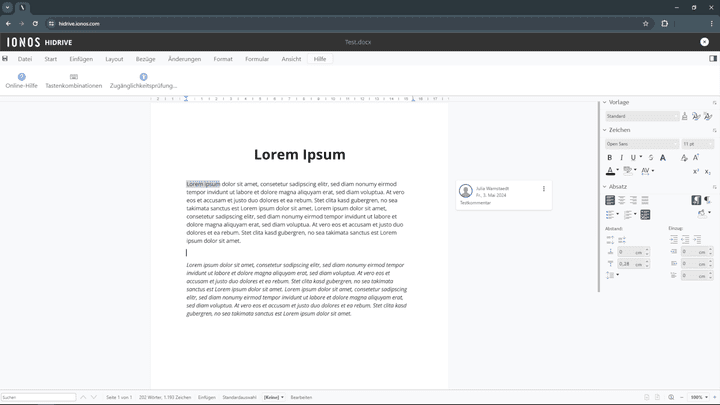Click the clear formatting icon

pyautogui.click(x=684, y=158)
